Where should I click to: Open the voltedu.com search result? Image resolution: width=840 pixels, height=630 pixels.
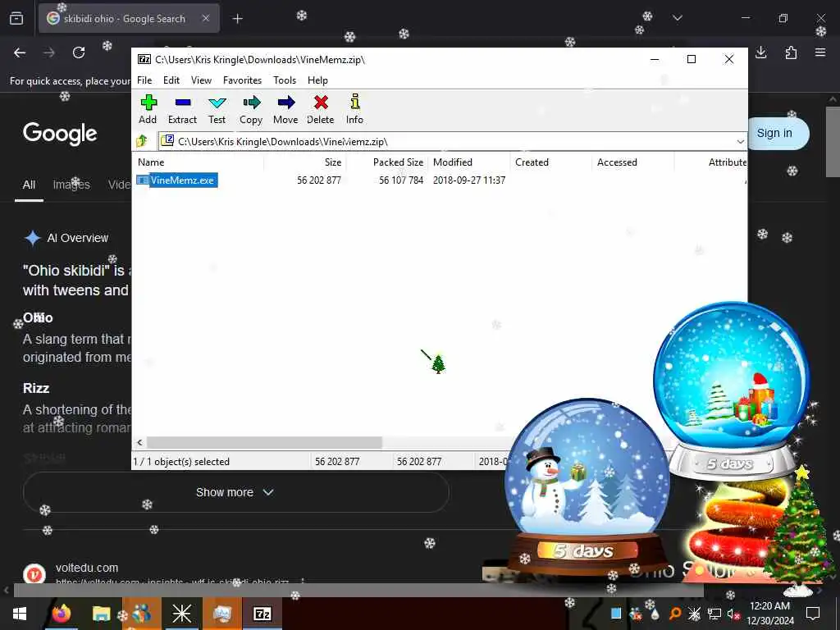(87, 568)
